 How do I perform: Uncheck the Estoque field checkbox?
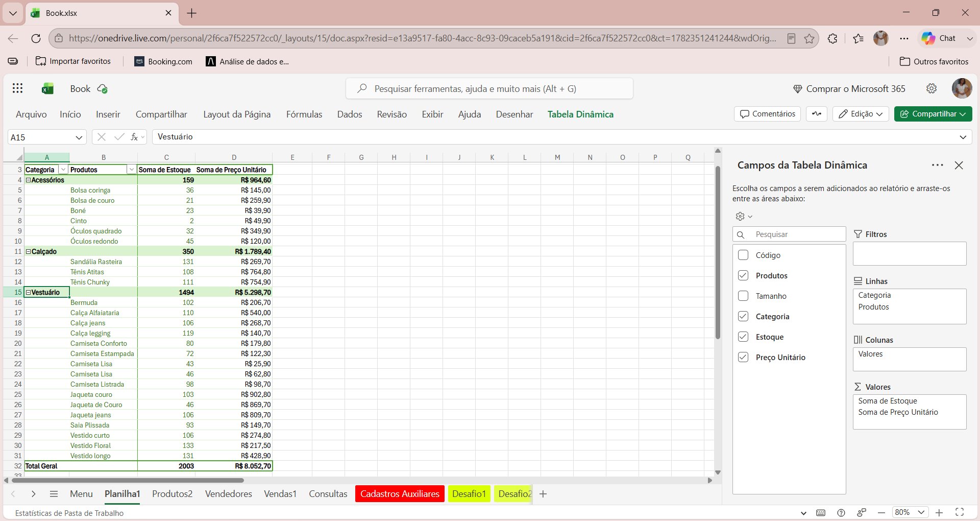tap(743, 337)
